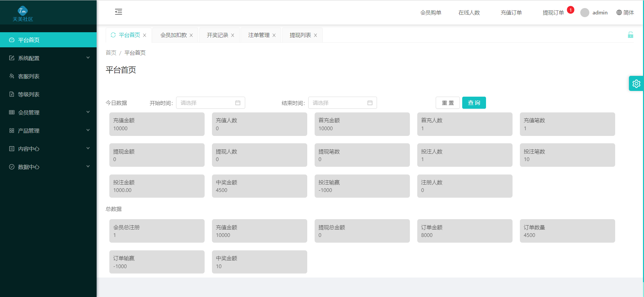The width and height of the screenshot is (644, 297).
Task: Open the 简体 language dropdown
Action: (625, 12)
